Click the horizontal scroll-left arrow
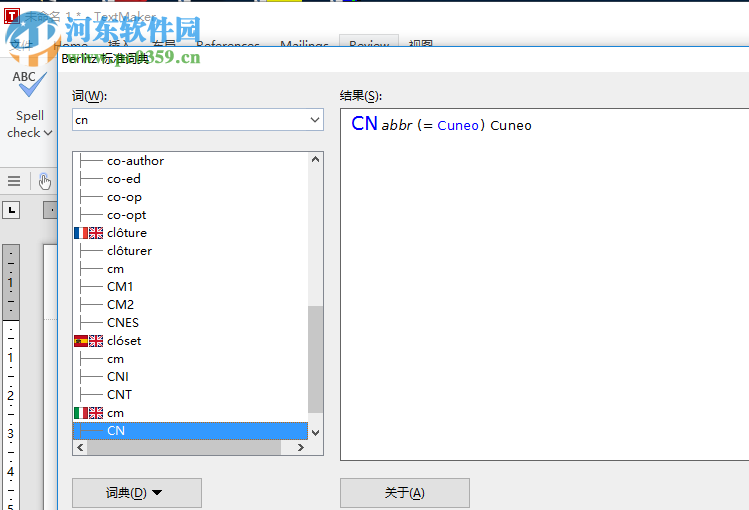Viewport: 749px width, 510px height. [80, 447]
